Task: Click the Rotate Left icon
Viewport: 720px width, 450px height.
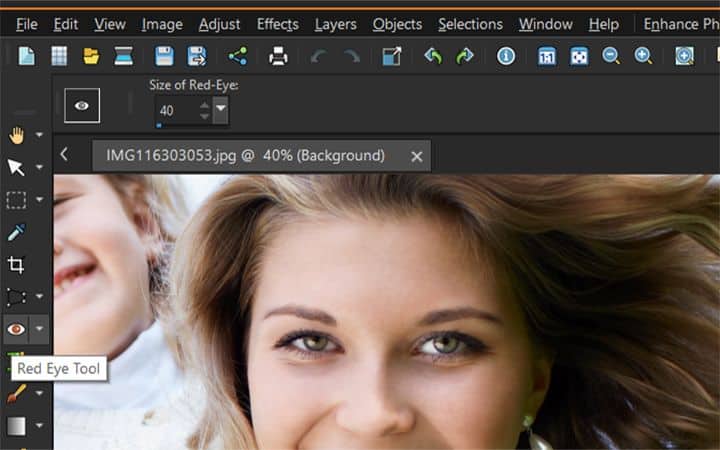Action: tap(433, 56)
